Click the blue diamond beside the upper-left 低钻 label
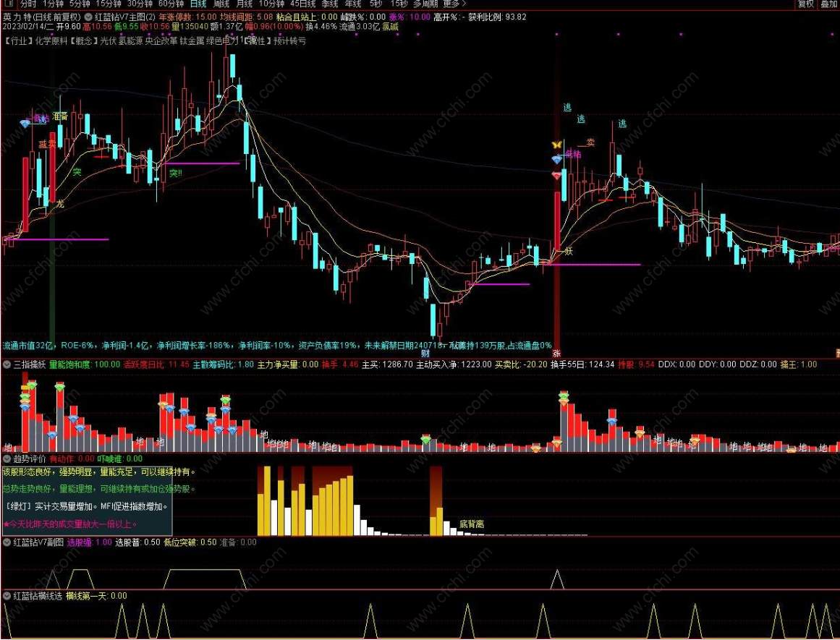The width and height of the screenshot is (840, 640). pos(25,124)
